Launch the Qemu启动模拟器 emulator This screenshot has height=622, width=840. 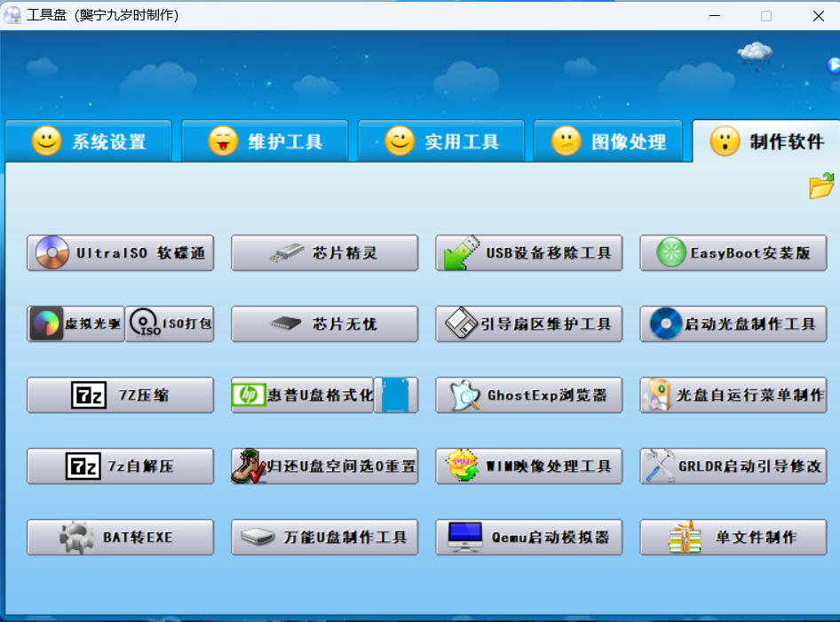(x=529, y=538)
